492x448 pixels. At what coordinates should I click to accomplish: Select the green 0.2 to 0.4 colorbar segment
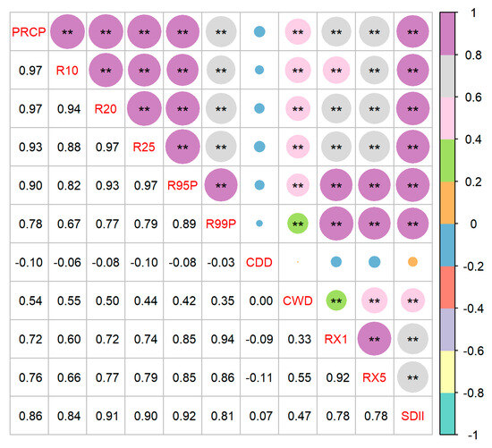point(447,160)
